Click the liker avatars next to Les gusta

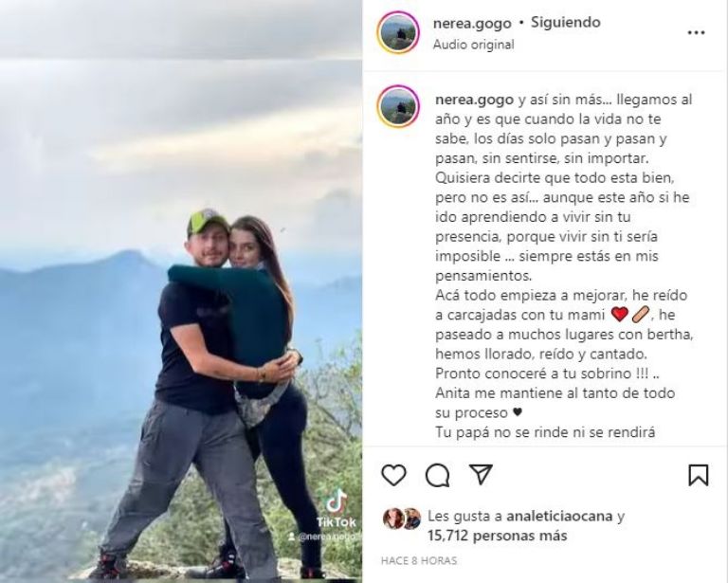(x=402, y=519)
